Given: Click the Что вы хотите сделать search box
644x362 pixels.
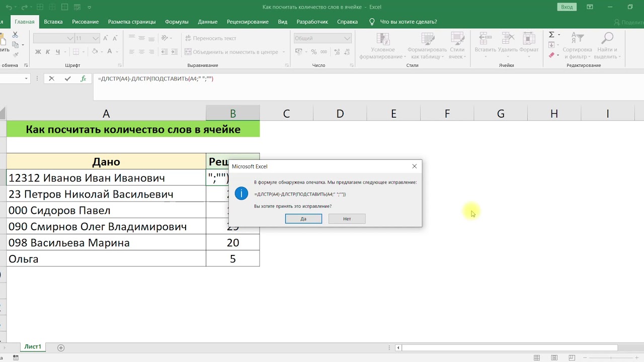Looking at the screenshot, I should [409, 22].
